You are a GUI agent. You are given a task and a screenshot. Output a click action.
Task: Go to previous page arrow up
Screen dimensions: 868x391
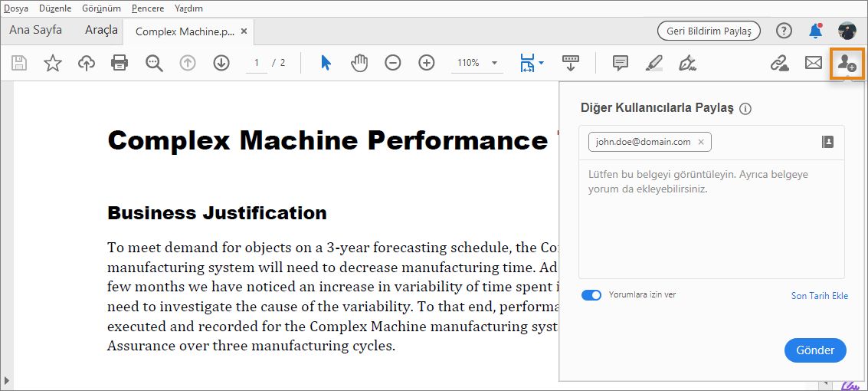click(188, 63)
